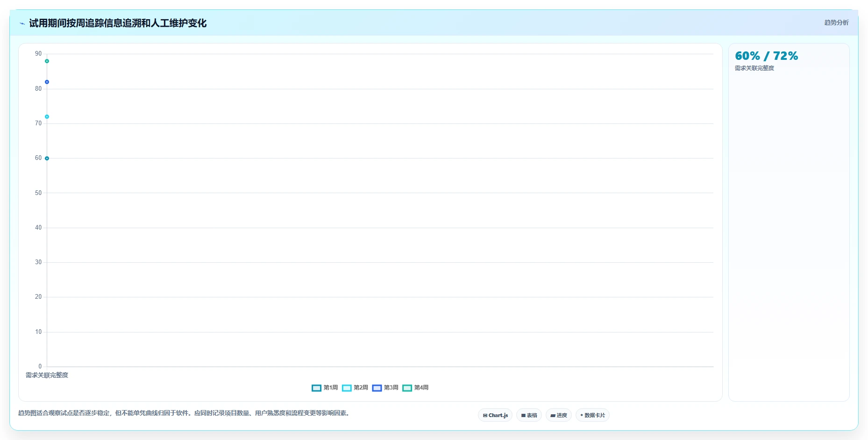
Task: Toggle the 第1周 legend entry
Action: (x=325, y=388)
